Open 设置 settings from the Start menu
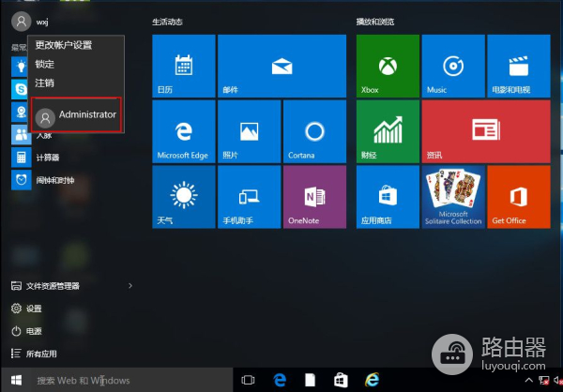563x392 pixels. pos(34,309)
